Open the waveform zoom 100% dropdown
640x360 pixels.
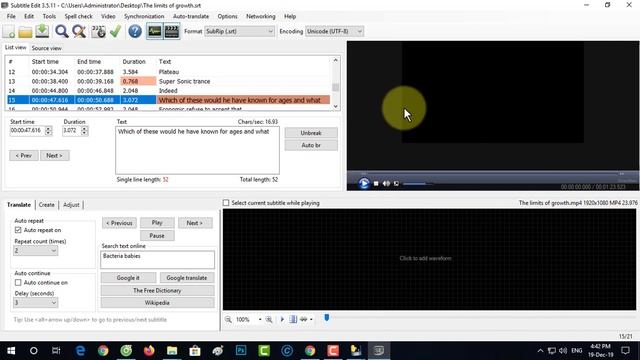tap(260, 320)
